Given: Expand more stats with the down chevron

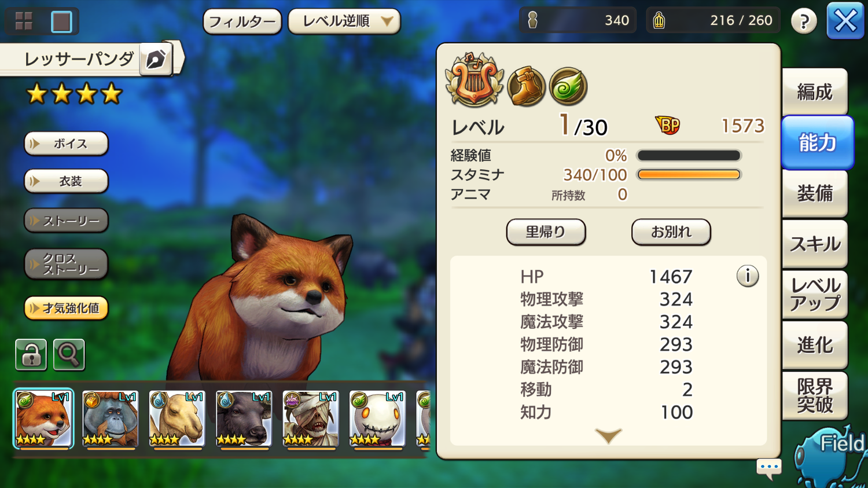Looking at the screenshot, I should pyautogui.click(x=608, y=435).
